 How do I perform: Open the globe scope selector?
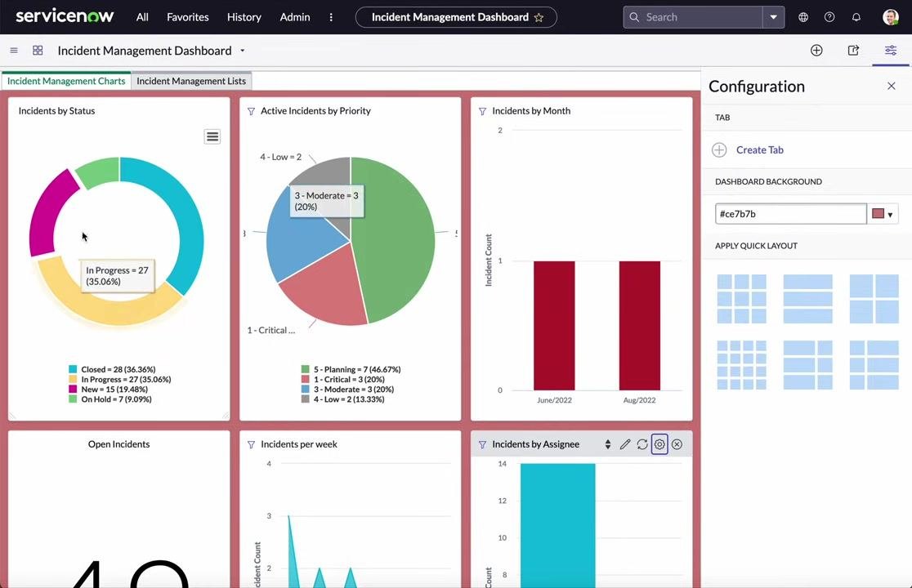tap(803, 17)
